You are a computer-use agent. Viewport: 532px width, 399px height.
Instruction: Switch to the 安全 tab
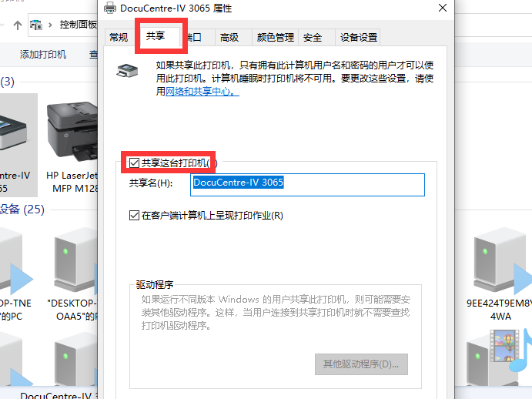point(313,37)
